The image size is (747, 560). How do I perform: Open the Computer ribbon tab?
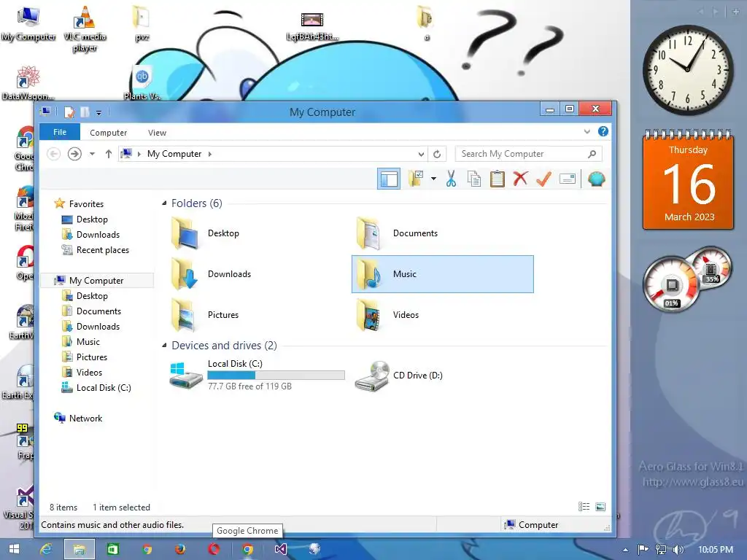tap(108, 133)
